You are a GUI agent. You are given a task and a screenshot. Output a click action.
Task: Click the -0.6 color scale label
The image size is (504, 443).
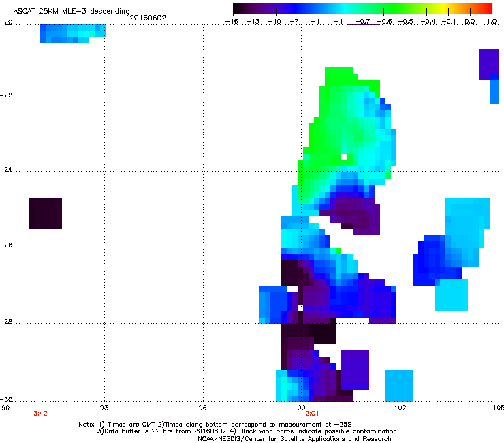[x=384, y=22]
